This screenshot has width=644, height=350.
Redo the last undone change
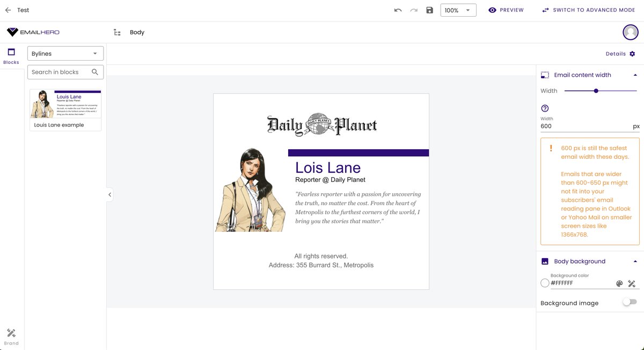coord(414,10)
